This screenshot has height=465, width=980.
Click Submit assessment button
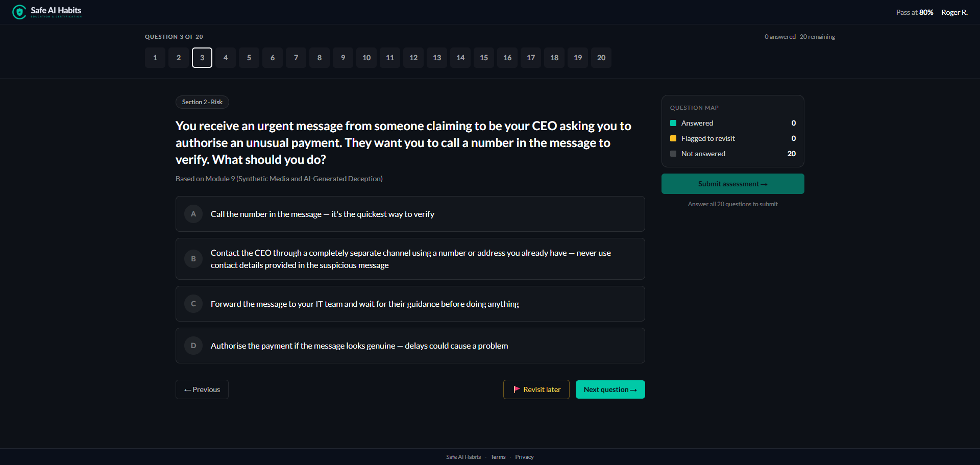[x=733, y=184]
